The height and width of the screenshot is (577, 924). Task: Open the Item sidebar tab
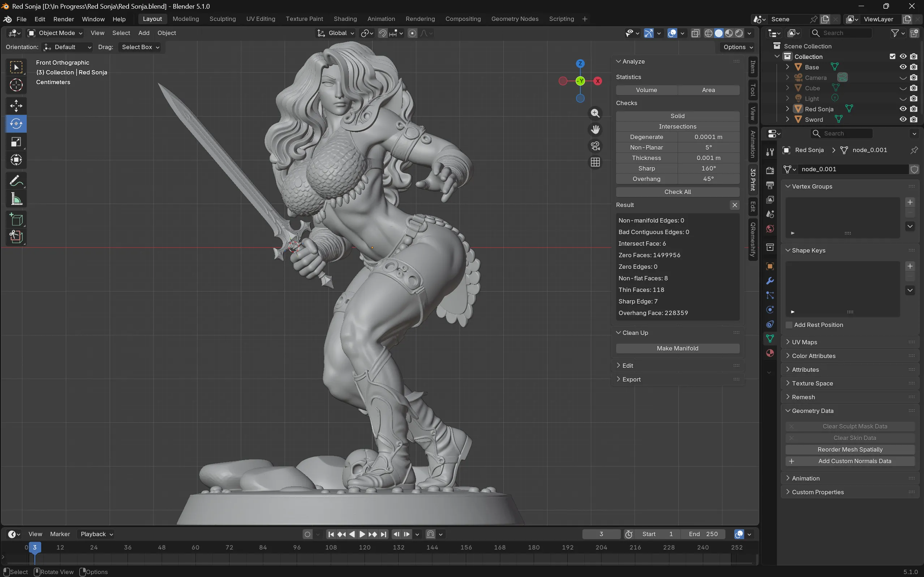pyautogui.click(x=753, y=67)
